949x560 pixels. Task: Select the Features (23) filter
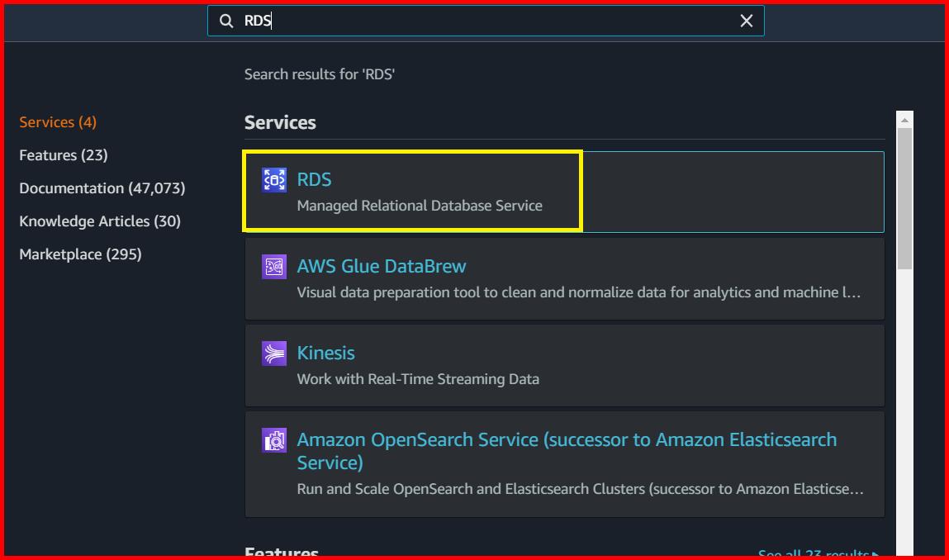64,154
